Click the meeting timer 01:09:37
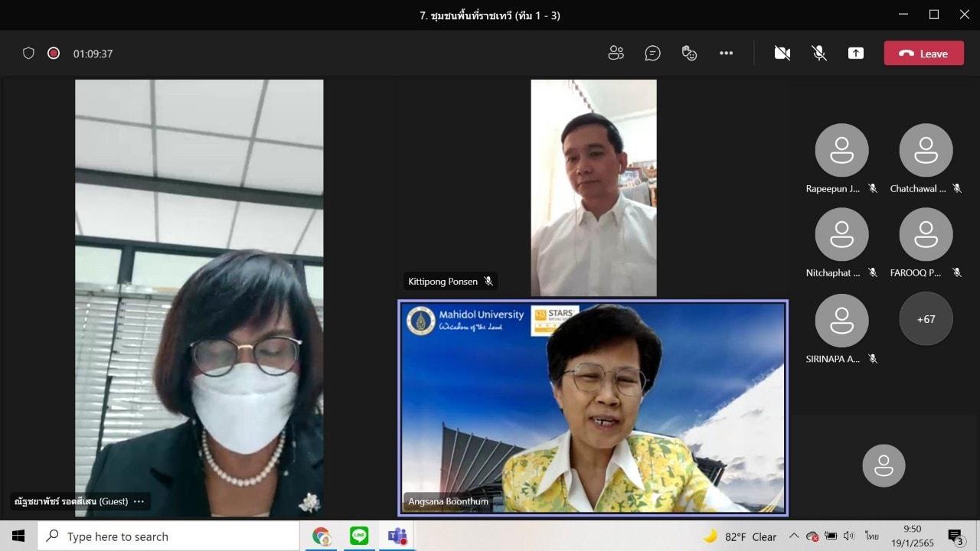 pyautogui.click(x=93, y=54)
